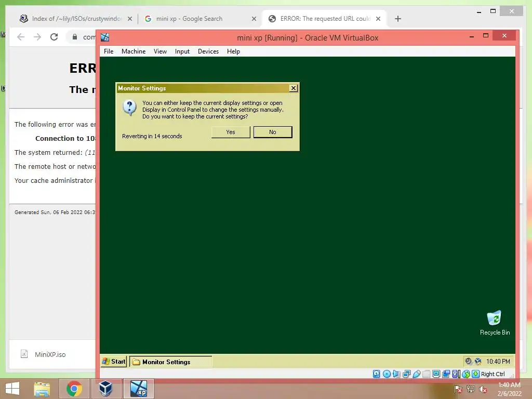Maximize the VirtualBox VM window
532x399 pixels.
[486, 36]
